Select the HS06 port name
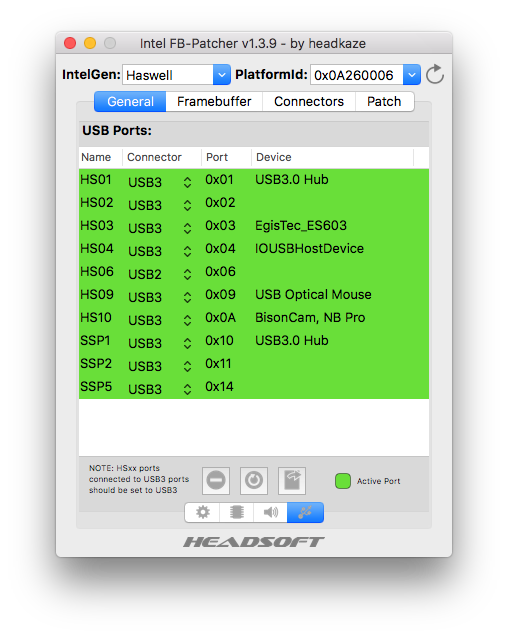Viewport: 508px width, 637px height. coord(97,271)
